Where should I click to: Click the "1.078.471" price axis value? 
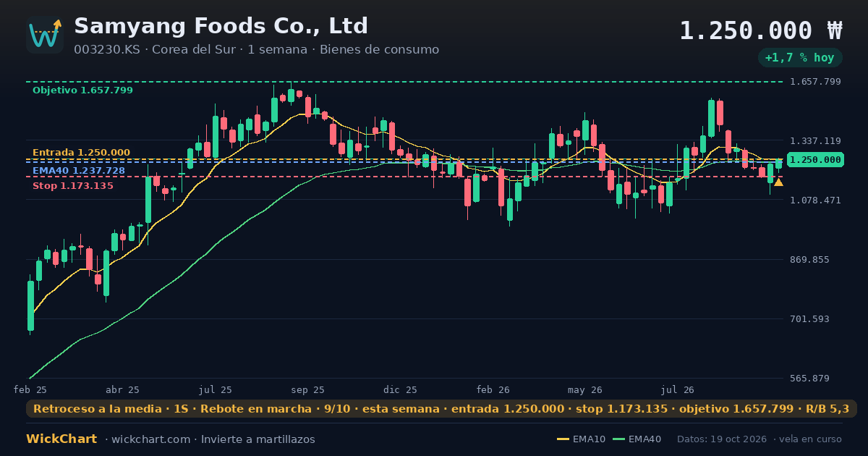pyautogui.click(x=815, y=200)
